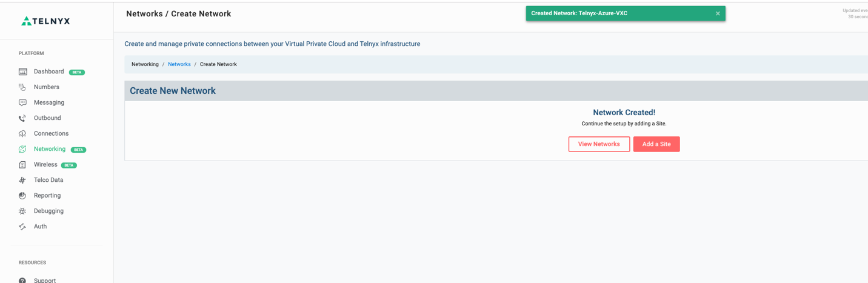Image resolution: width=868 pixels, height=283 pixels.
Task: Follow the Networks breadcrumb link
Action: [179, 64]
